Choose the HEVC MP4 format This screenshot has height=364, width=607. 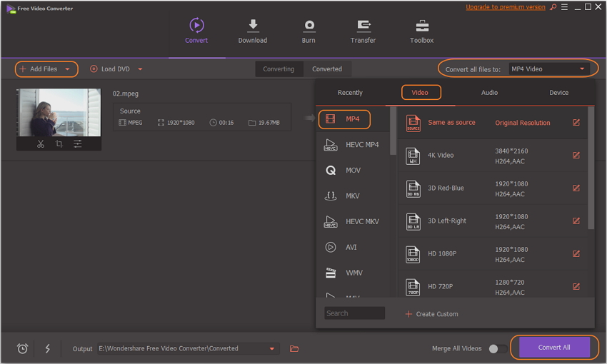[352, 145]
